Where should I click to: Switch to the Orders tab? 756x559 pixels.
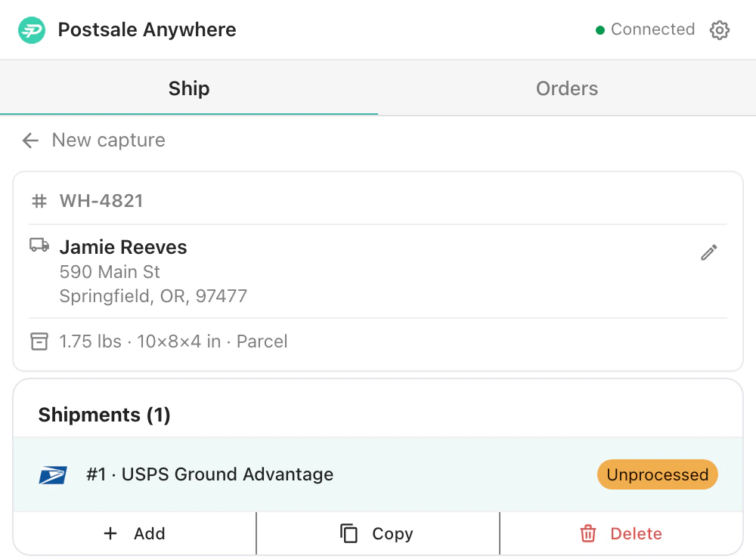[567, 88]
